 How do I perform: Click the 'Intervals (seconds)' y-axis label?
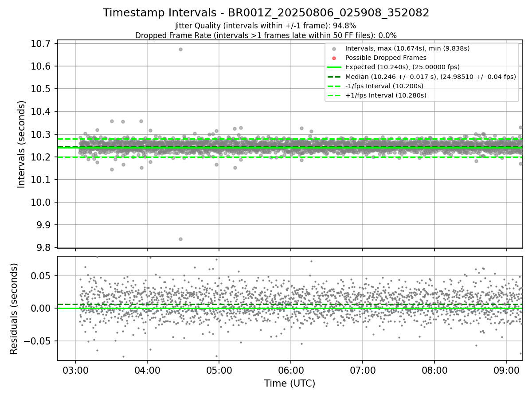22,144
